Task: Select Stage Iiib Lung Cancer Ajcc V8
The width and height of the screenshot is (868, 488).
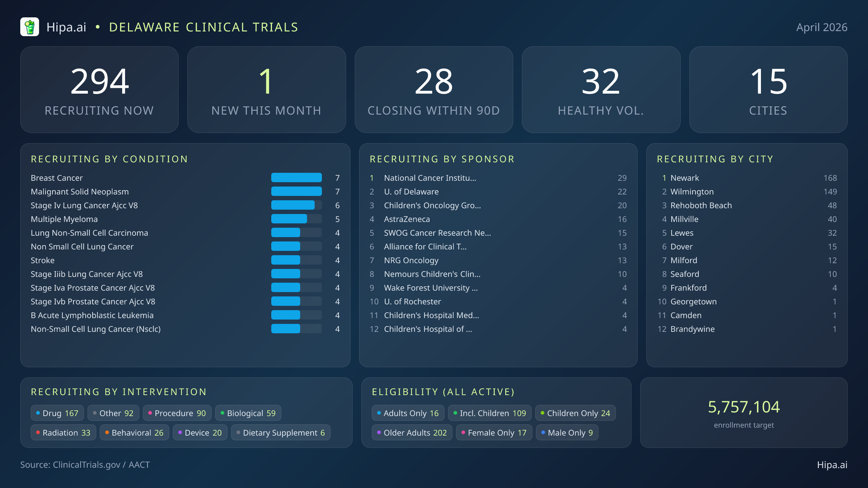Action: point(185,274)
